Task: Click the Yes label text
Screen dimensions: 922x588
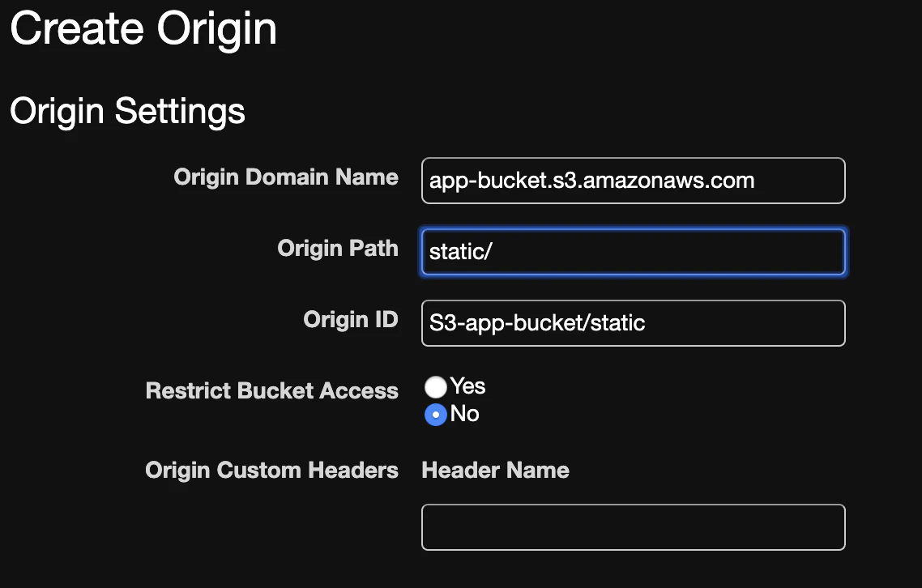Action: pos(468,386)
